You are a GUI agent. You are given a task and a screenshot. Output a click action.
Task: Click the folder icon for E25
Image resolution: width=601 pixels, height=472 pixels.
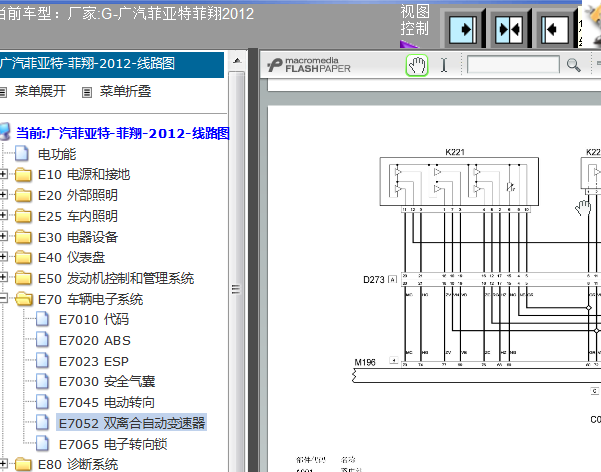(x=23, y=216)
